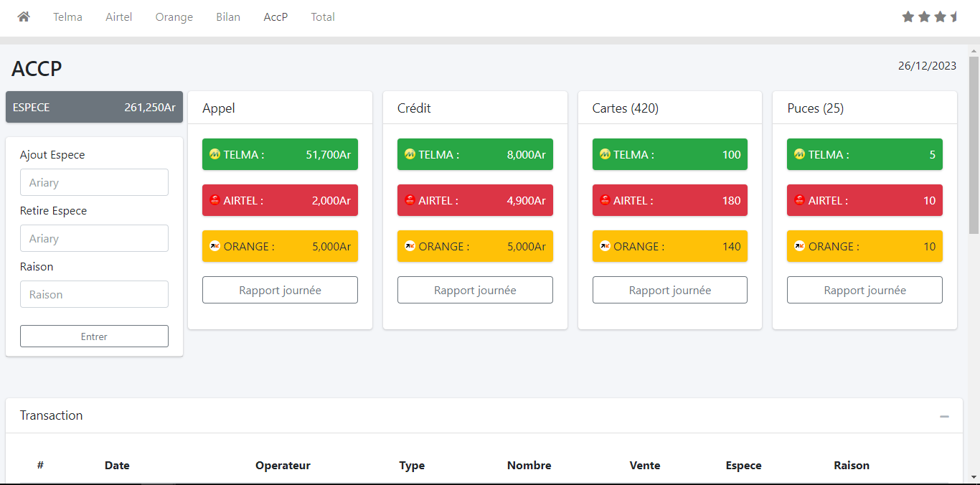
Task: Collapse the Transaction panel
Action: point(944,416)
